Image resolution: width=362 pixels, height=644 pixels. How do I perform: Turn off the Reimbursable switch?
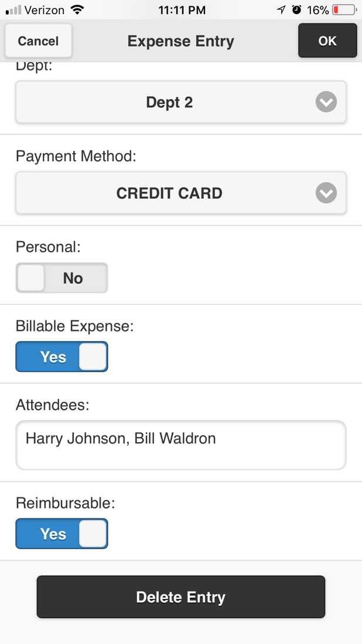tap(62, 534)
